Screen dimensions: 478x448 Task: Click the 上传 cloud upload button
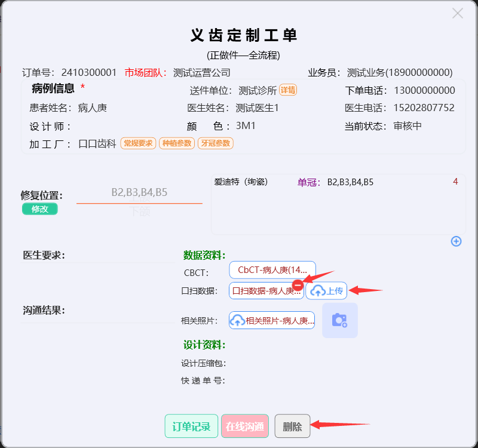[x=326, y=291]
